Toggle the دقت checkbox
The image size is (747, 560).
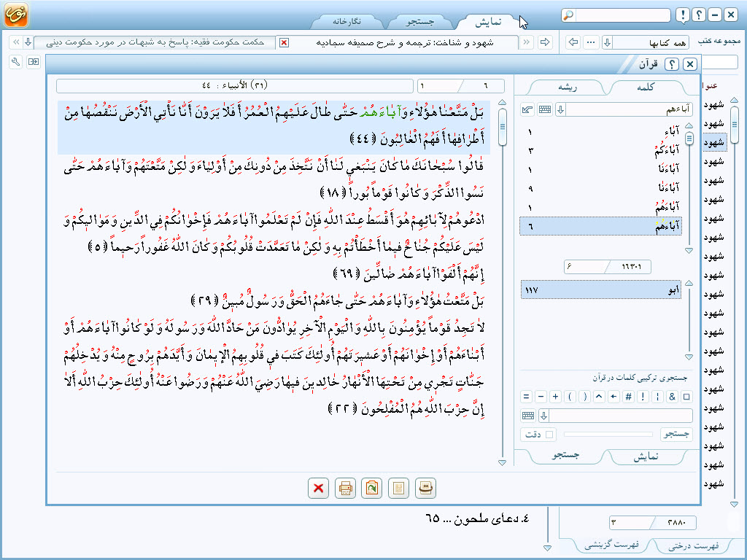tap(549, 435)
